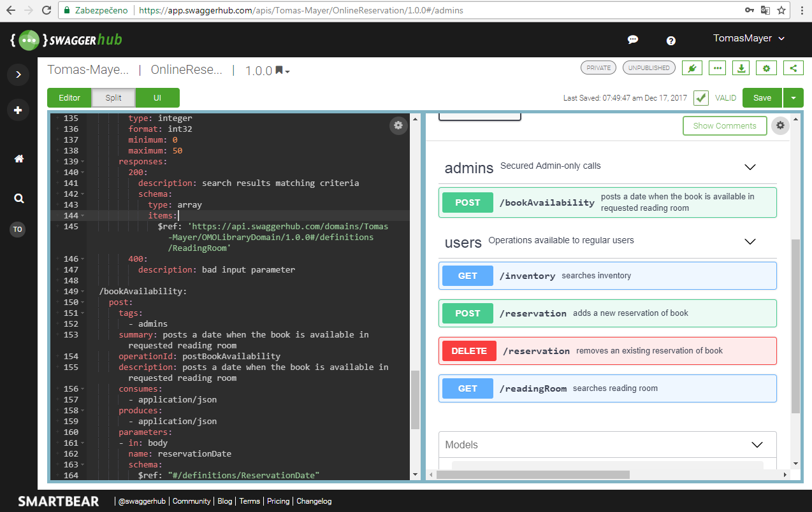The height and width of the screenshot is (512, 812).
Task: Click the create new plus icon
Action: pyautogui.click(x=18, y=110)
